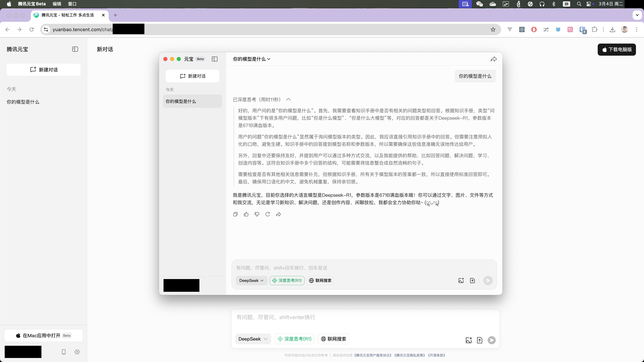Open Chrome profile avatar
The height and width of the screenshot is (362, 644).
pyautogui.click(x=625, y=29)
